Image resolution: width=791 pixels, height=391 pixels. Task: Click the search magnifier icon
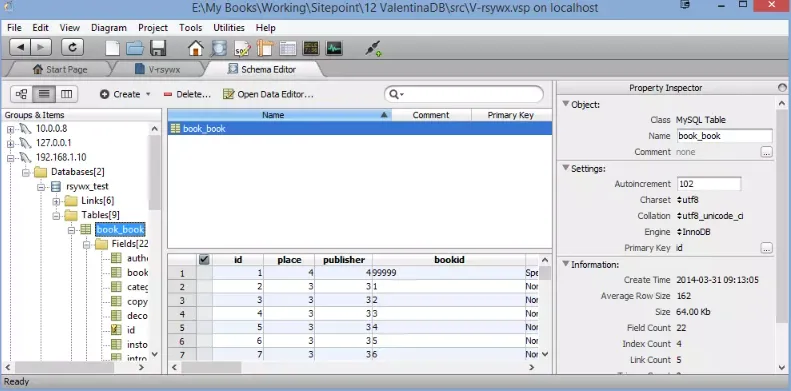point(395,94)
